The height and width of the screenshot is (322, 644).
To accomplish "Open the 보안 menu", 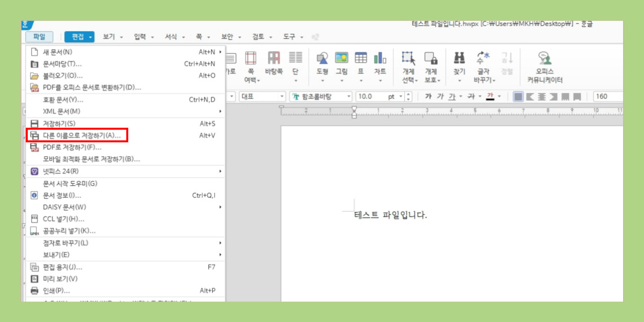I will [231, 37].
